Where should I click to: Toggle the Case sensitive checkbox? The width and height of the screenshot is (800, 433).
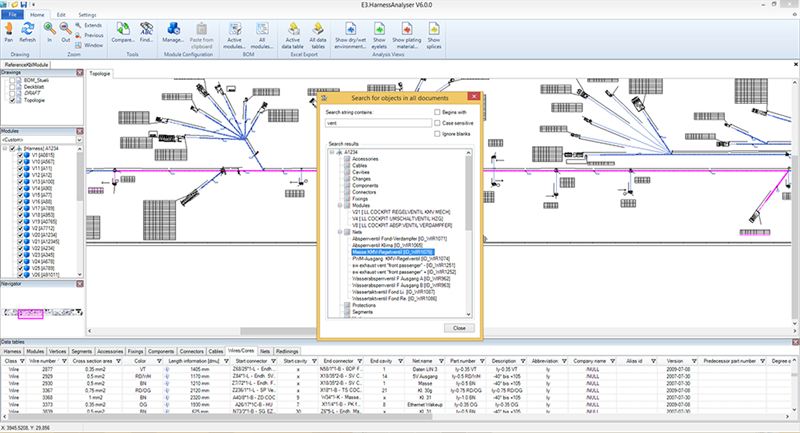pyautogui.click(x=436, y=124)
